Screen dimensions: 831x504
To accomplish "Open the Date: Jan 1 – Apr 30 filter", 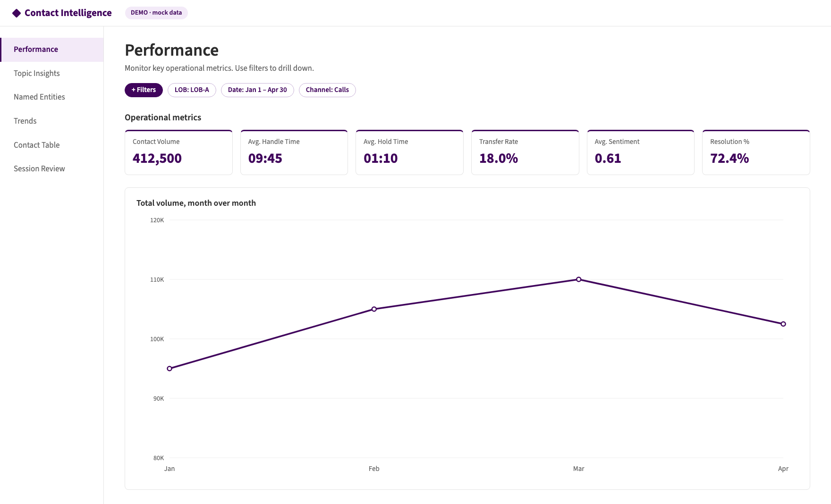I will (257, 90).
